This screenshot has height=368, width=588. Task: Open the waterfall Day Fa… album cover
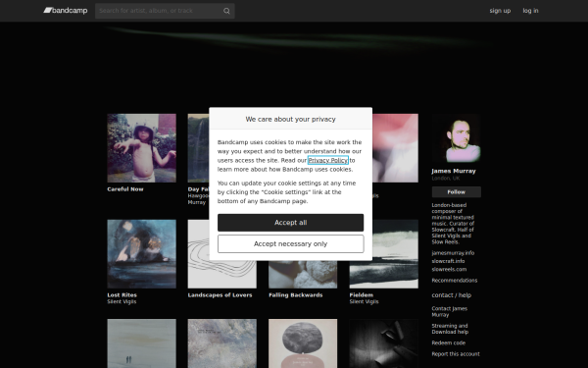pyautogui.click(x=198, y=148)
